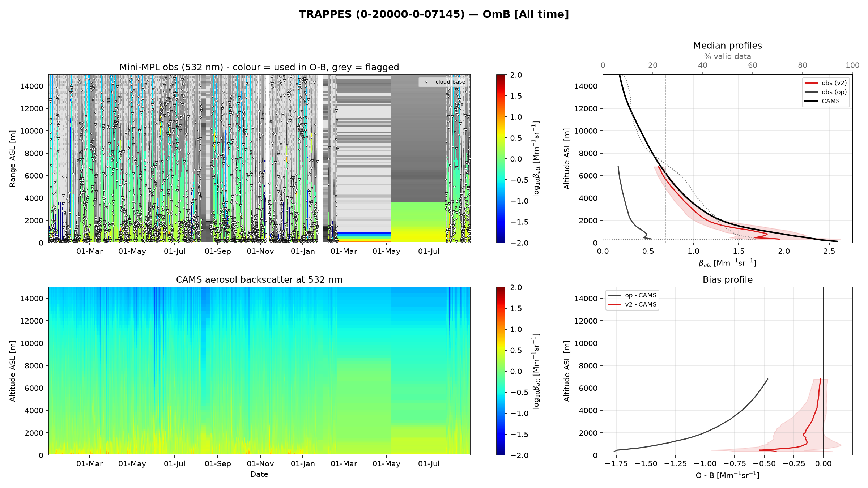This screenshot has height=488, width=868.
Task: Click the 14000 tick on Range AGL axis
Action: [31, 86]
